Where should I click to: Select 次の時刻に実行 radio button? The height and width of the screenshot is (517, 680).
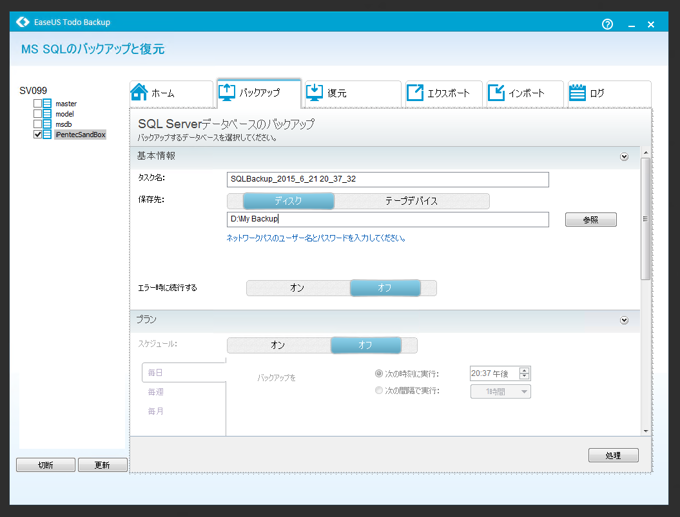(x=379, y=373)
